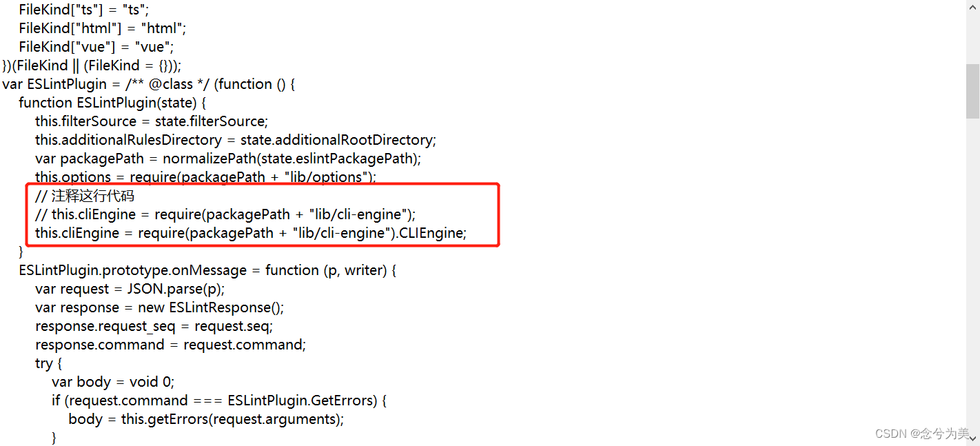Click the 'var ESLintPlugin = /** @class */' line
980x446 pixels.
pyautogui.click(x=149, y=84)
